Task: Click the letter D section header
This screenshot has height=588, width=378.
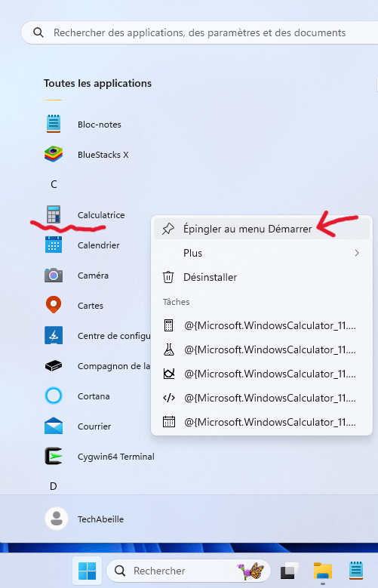Action: (54, 486)
